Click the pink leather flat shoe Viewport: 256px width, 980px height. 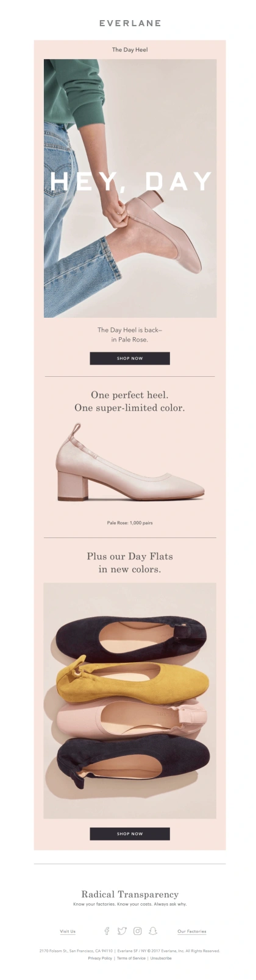(130, 719)
